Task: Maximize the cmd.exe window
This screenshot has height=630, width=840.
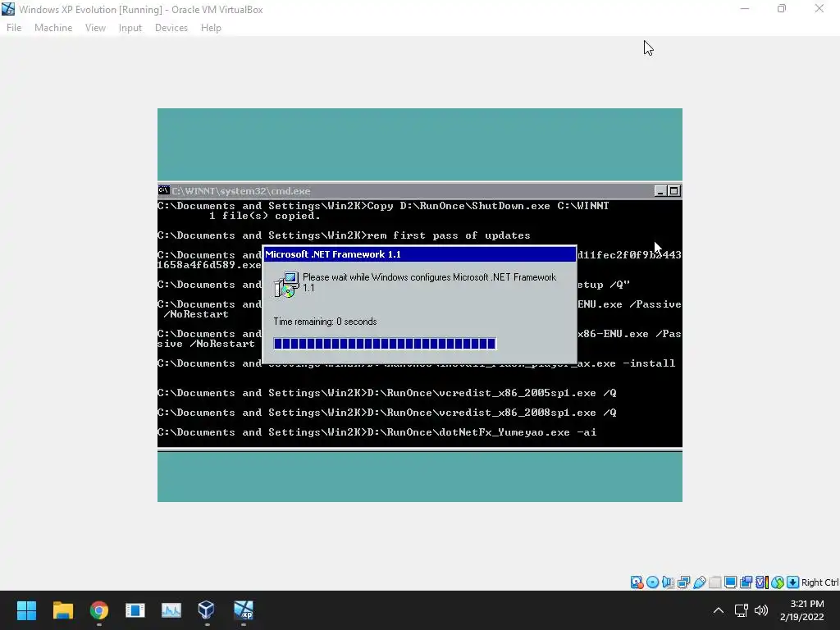Action: tap(674, 191)
